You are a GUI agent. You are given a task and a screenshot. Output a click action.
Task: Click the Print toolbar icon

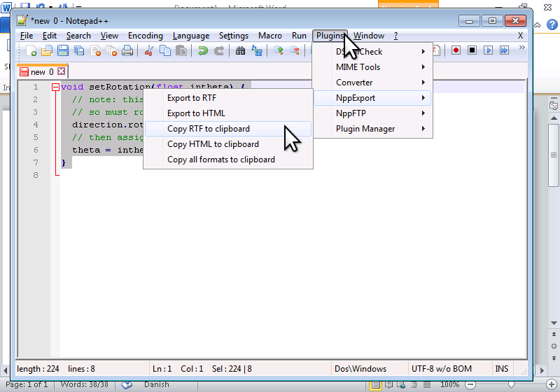[x=127, y=50]
